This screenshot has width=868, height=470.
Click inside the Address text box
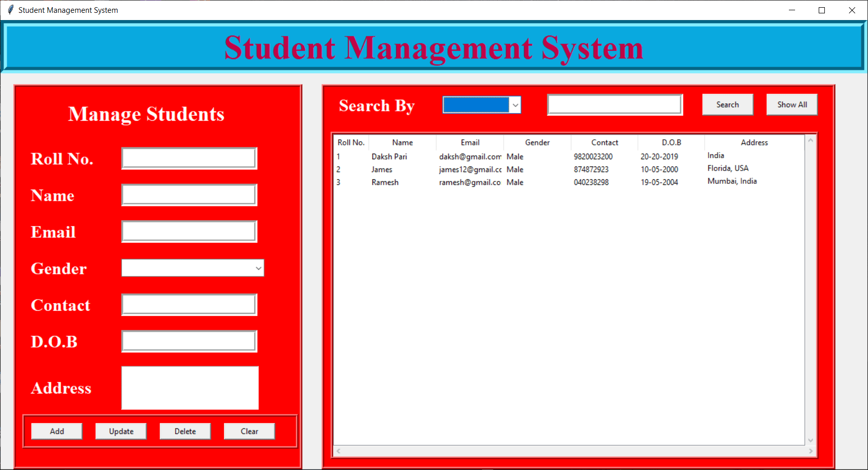click(190, 388)
